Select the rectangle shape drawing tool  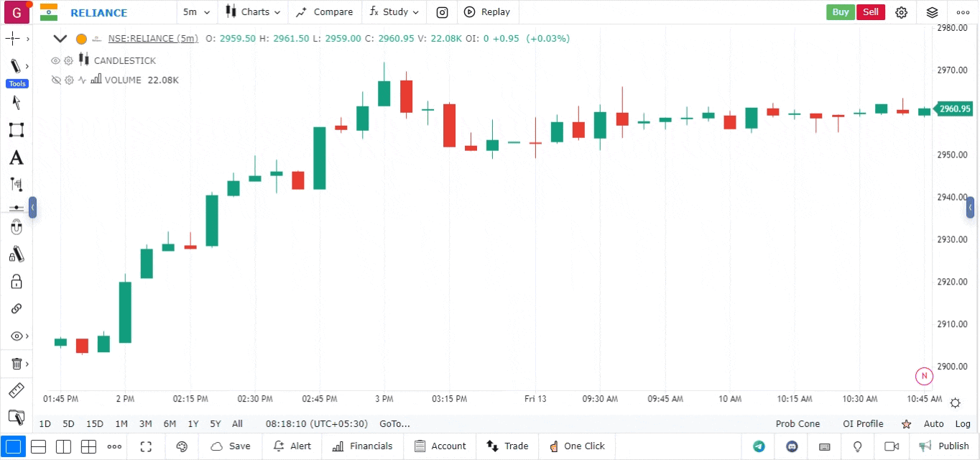click(x=16, y=130)
